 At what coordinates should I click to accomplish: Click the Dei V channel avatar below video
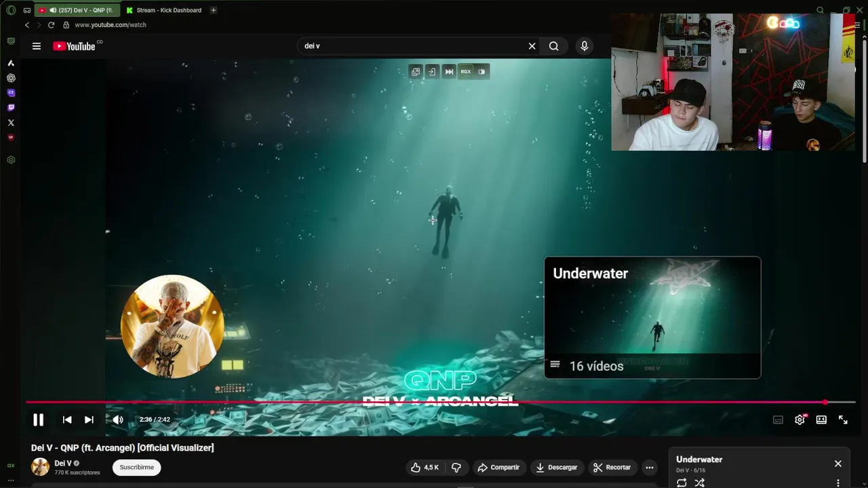click(41, 467)
